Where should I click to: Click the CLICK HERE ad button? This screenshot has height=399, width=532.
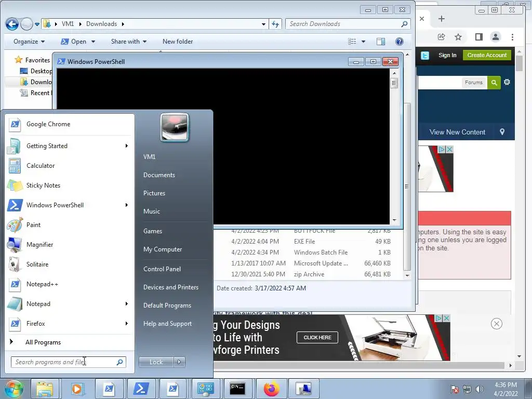pyautogui.click(x=317, y=337)
